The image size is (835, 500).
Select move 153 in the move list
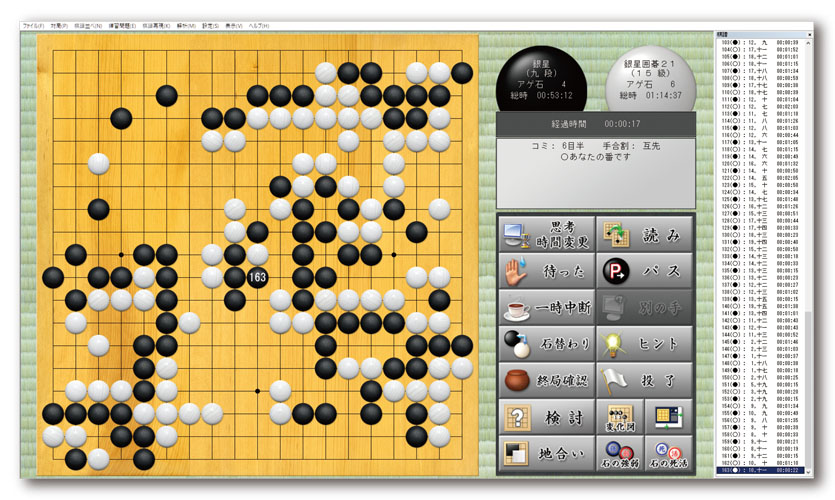(760, 399)
